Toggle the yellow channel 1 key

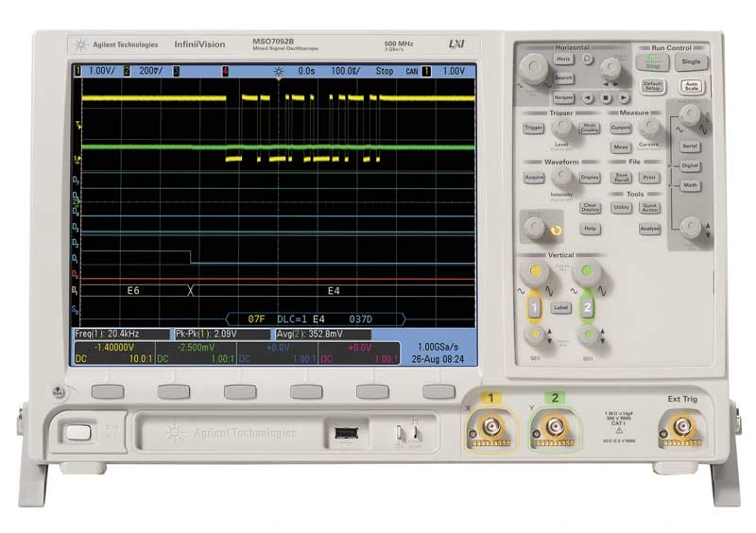pyautogui.click(x=534, y=308)
